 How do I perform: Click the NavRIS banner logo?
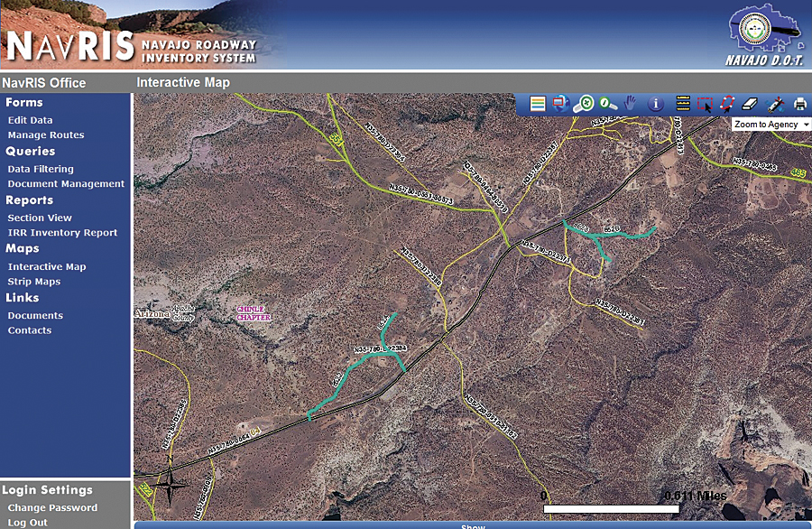point(132,47)
